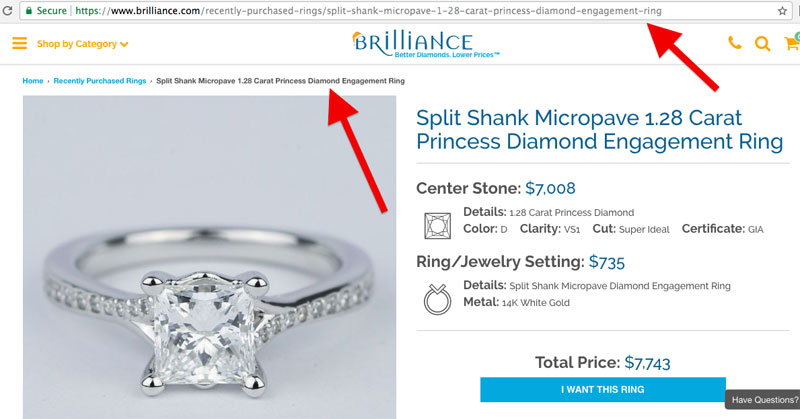The height and width of the screenshot is (419, 800).
Task: Open the hamburger menu icon
Action: 19,43
